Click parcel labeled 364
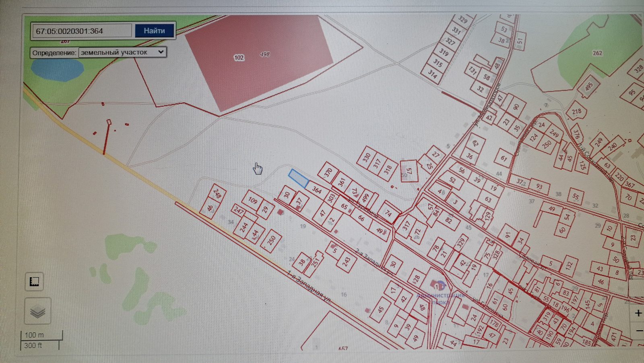The height and width of the screenshot is (363, 644). click(x=317, y=190)
